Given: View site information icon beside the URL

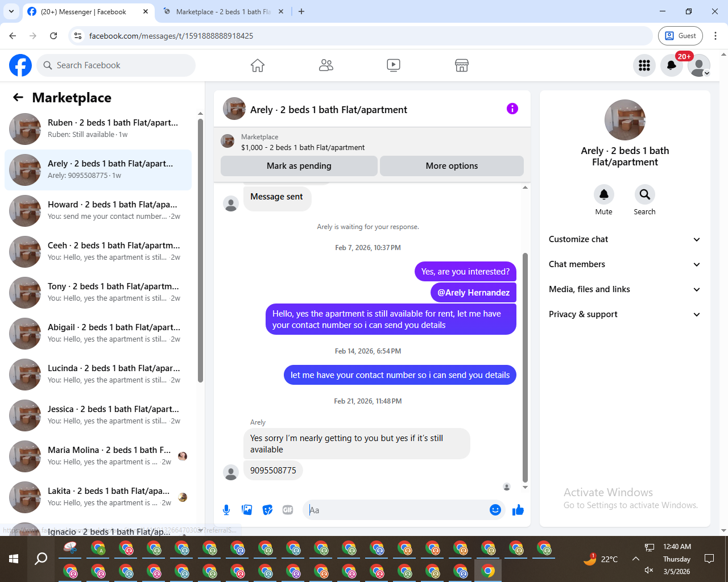Looking at the screenshot, I should [x=78, y=36].
